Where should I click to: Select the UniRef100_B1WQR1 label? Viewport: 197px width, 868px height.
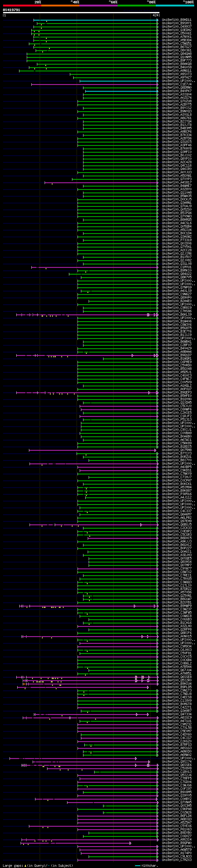click(176, 358)
